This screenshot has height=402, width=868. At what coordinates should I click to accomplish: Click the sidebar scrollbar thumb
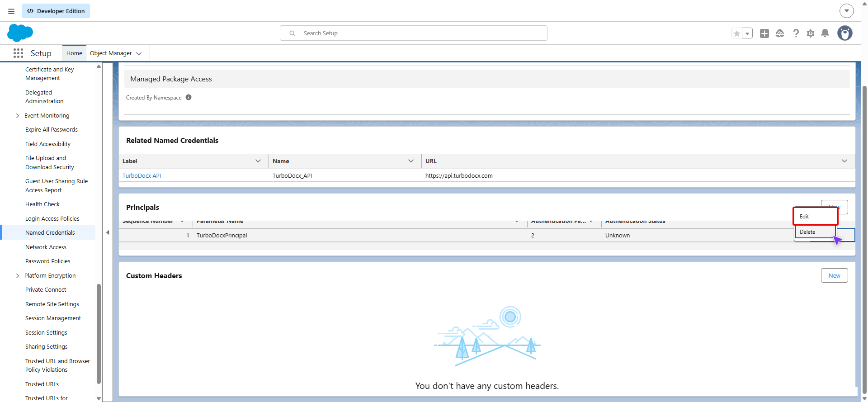click(99, 334)
